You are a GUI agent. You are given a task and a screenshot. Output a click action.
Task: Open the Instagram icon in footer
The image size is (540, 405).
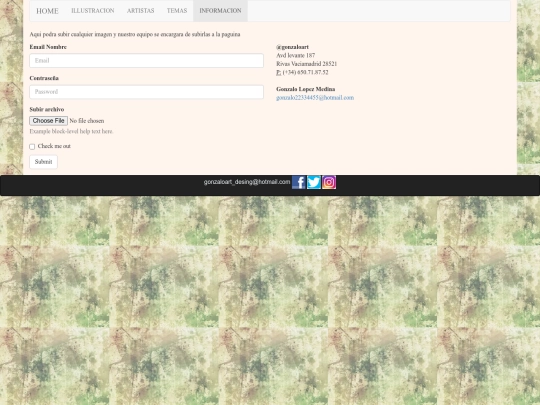[x=329, y=182]
